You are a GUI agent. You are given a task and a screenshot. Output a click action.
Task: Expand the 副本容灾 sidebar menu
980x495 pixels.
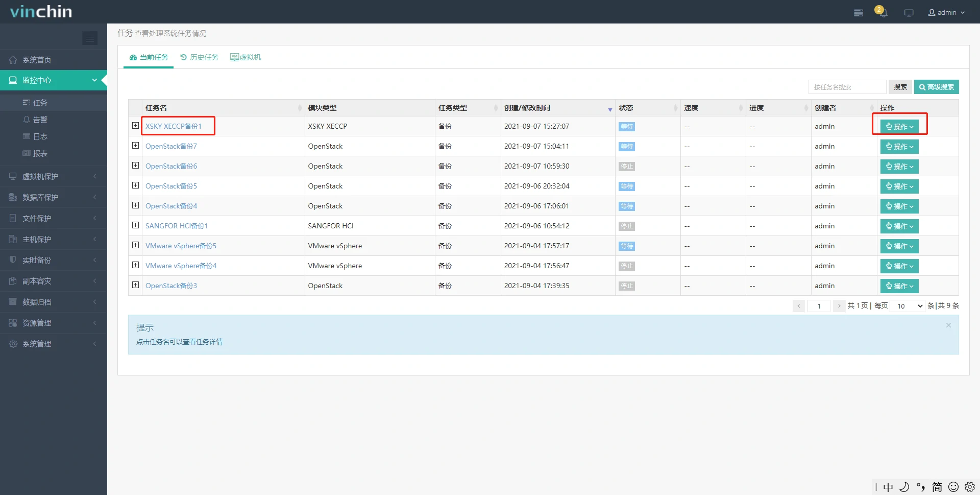coord(54,281)
